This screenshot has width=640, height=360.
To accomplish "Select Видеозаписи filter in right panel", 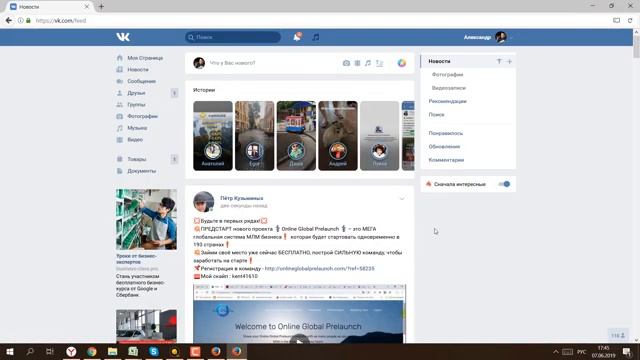I will pos(449,88).
